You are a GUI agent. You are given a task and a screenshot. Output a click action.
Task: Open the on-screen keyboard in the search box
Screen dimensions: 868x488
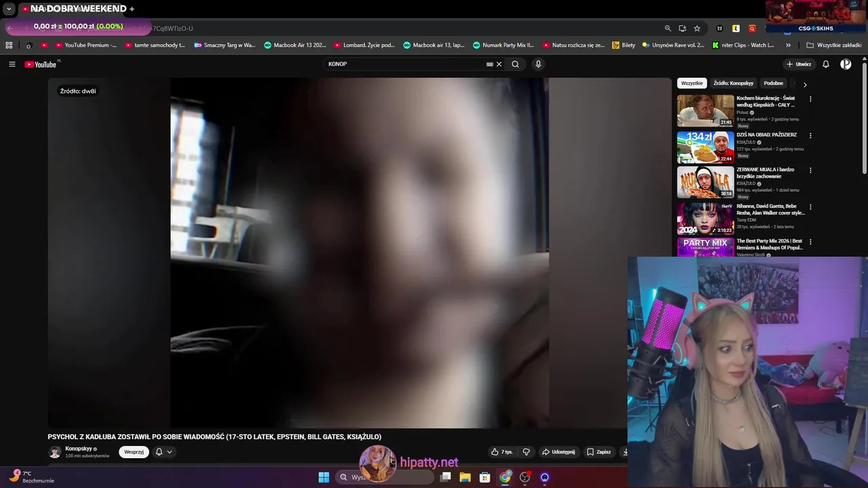tap(490, 64)
